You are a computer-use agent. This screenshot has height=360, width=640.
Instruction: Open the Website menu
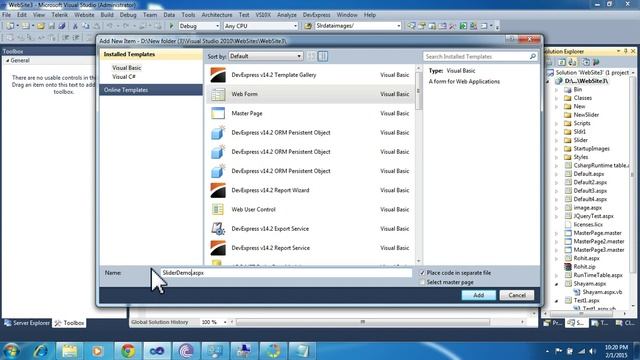point(84,15)
